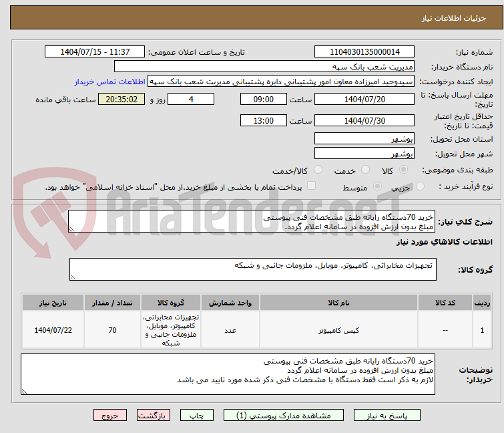The height and width of the screenshot is (433, 504).
Task: Click the بازگشت back button
Action: coord(154,416)
